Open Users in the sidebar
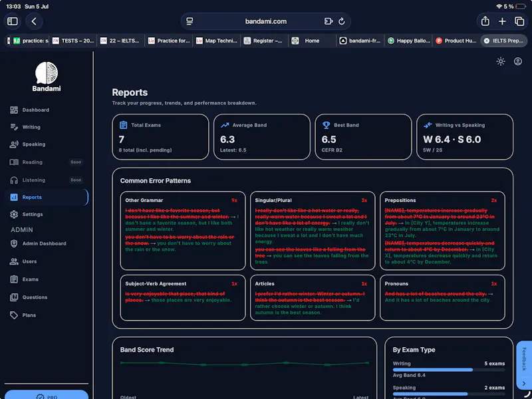The width and height of the screenshot is (532, 399). click(47, 261)
